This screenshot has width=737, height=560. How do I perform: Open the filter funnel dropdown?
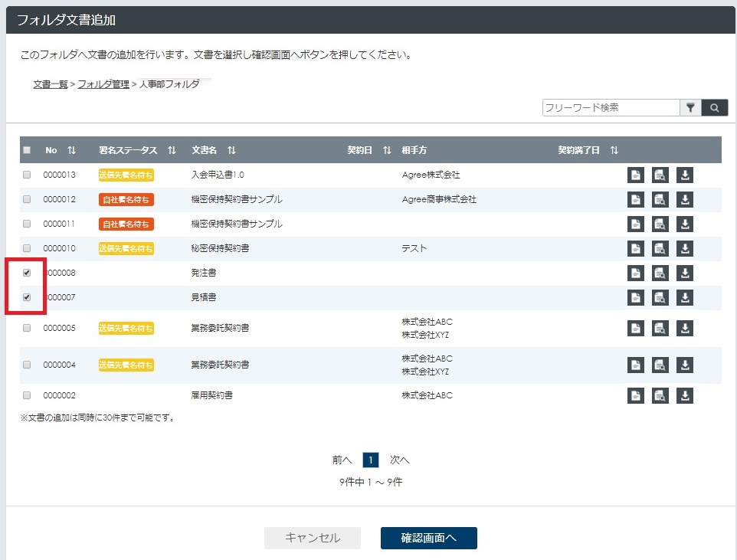(x=690, y=108)
